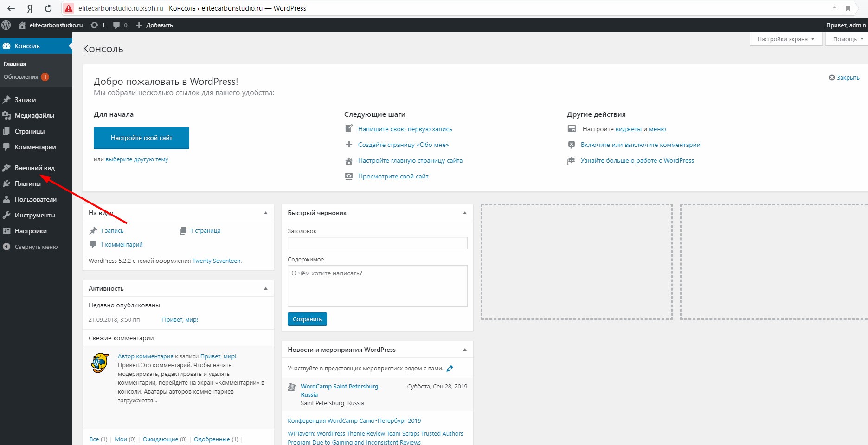Click the WordPress logo in admin bar
The height and width of the screenshot is (445, 868).
click(x=6, y=25)
